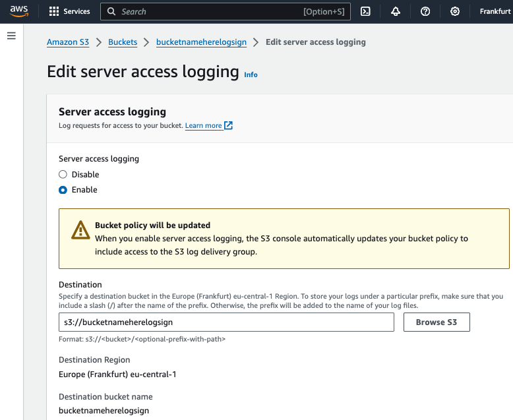513x420 pixels.
Task: Click 'bucketnameherelogsign' destination bucket name value
Action: [x=104, y=411]
